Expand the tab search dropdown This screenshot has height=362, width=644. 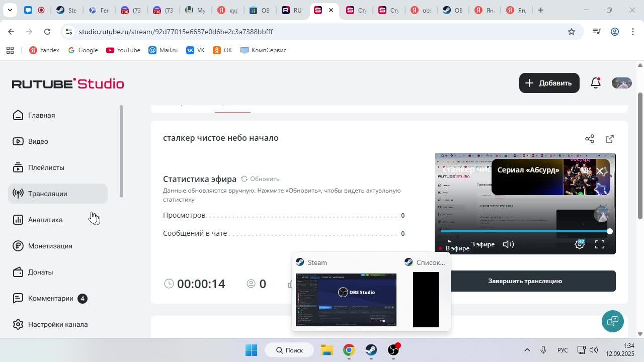pos(10,10)
